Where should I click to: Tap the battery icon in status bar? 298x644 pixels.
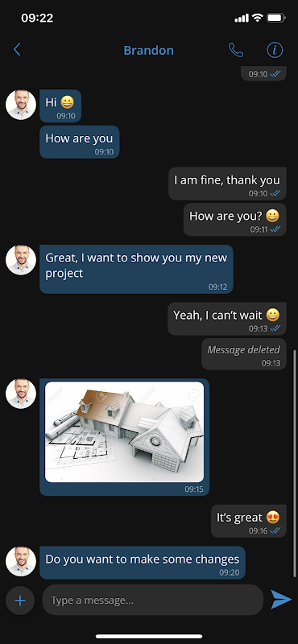click(275, 18)
